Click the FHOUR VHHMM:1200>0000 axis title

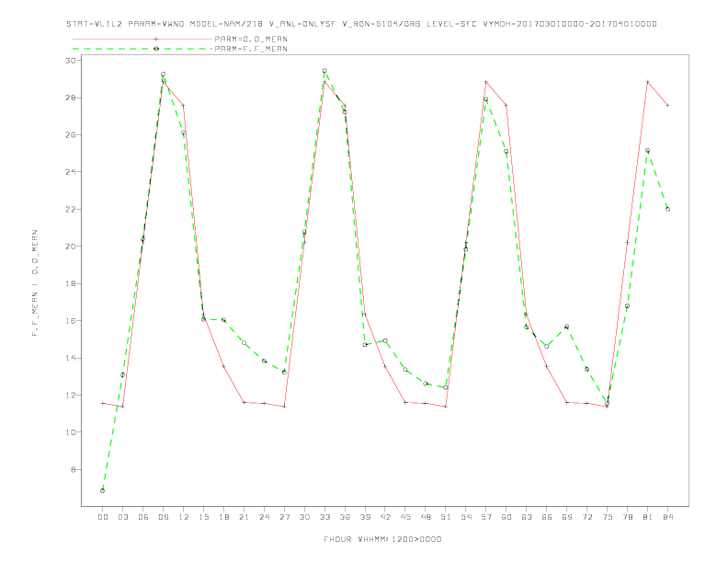[x=382, y=539]
